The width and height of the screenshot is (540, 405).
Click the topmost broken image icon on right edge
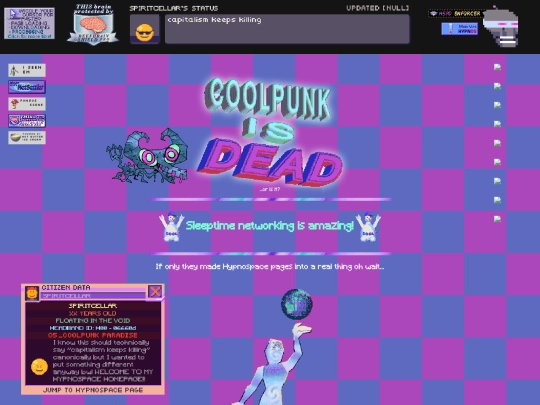pos(497,67)
